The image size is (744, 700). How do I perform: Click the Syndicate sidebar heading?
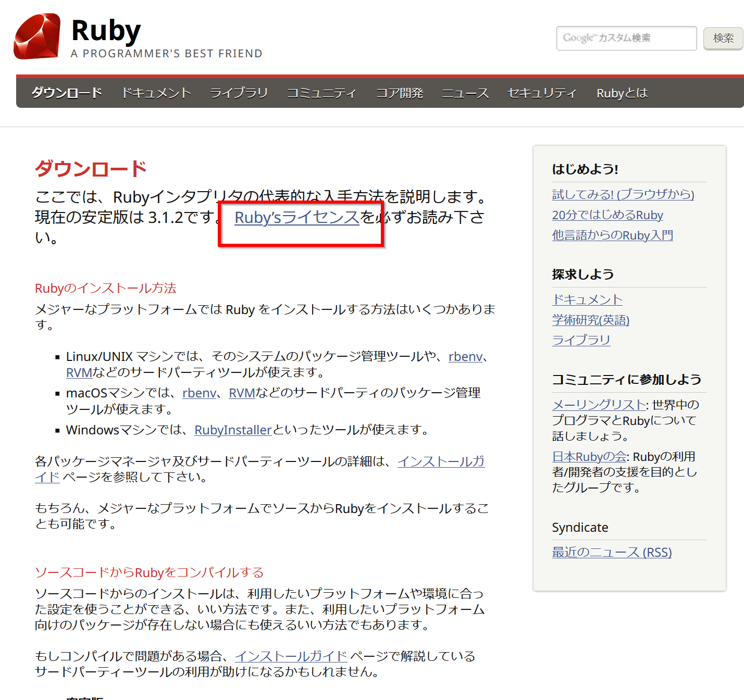click(x=580, y=528)
